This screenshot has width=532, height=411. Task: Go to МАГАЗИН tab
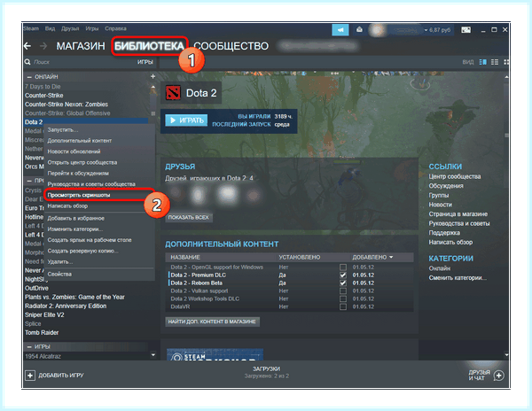tap(81, 46)
